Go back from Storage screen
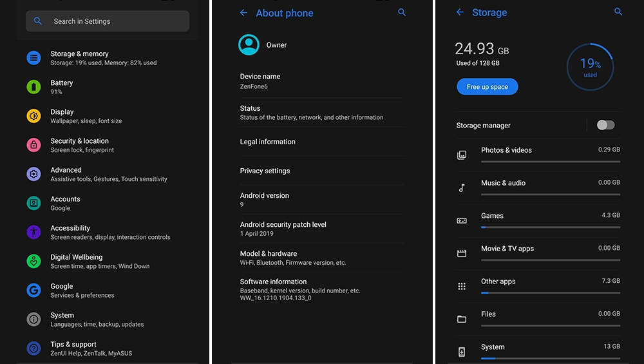644x364 pixels. [x=460, y=13]
